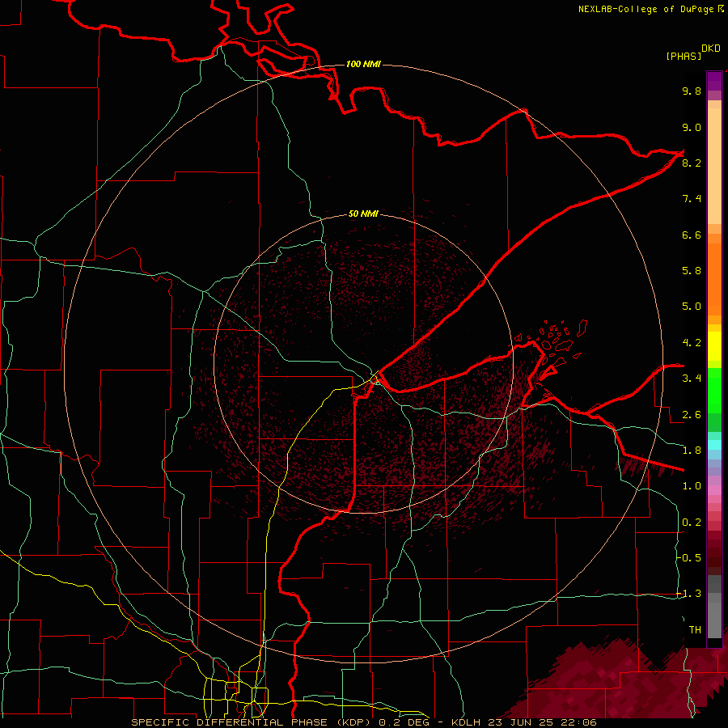This screenshot has height=728, width=728.
Task: Pick the purple band atop the color scale
Action: [x=714, y=81]
